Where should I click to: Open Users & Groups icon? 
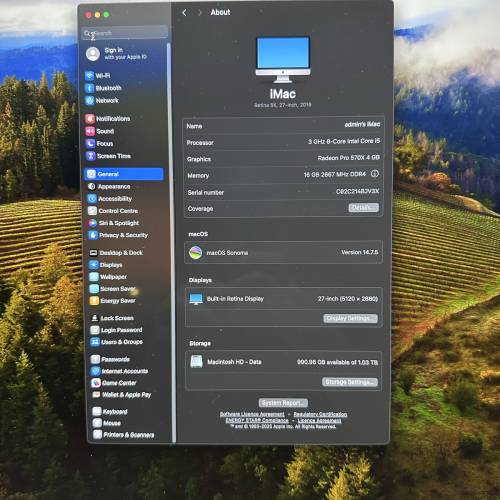click(x=95, y=342)
